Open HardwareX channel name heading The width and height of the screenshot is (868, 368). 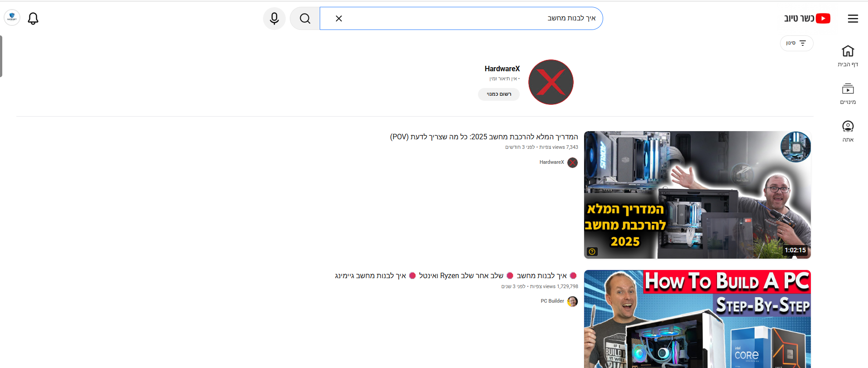[x=502, y=69]
